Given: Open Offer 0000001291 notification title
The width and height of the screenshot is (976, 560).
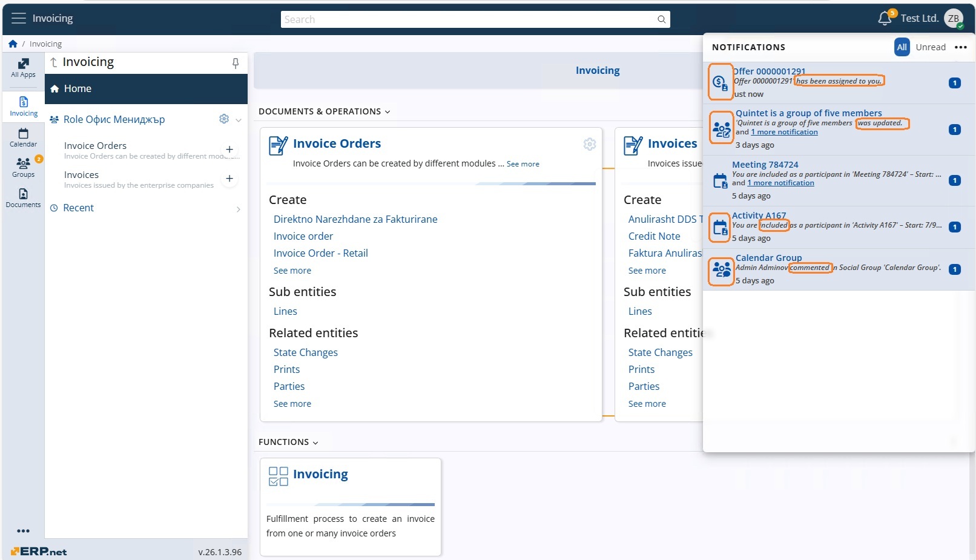Looking at the screenshot, I should pyautogui.click(x=770, y=71).
